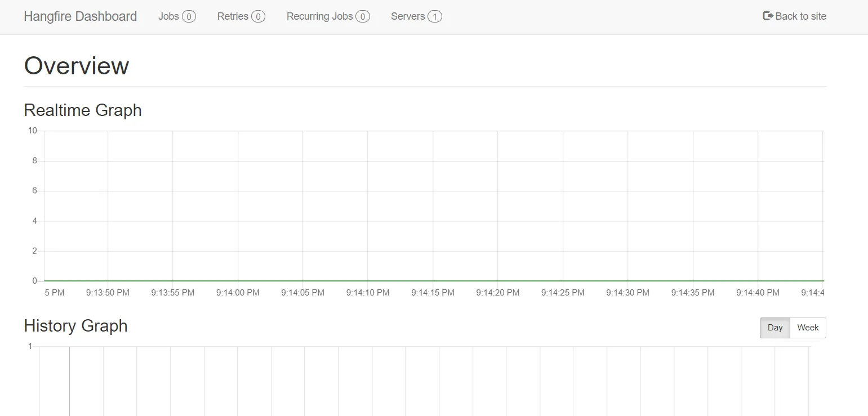Click the Servers count badge 1
Image resolution: width=868 pixels, height=416 pixels.
435,17
